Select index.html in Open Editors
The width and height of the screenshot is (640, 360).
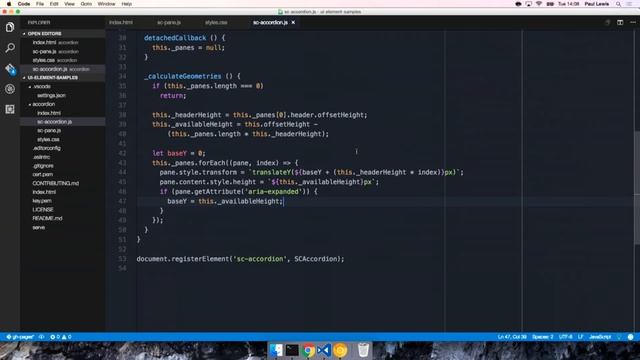tap(63, 42)
